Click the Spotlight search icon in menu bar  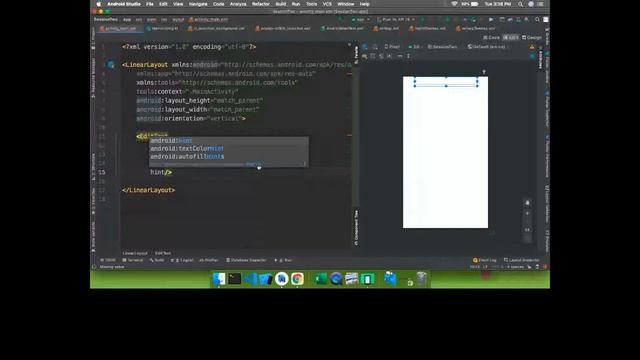tap(520, 4)
